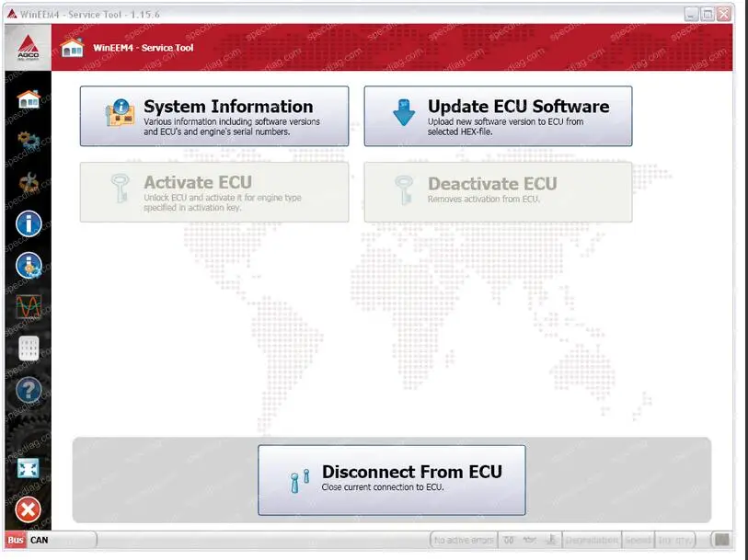Click the Speed status bar field

click(x=638, y=540)
